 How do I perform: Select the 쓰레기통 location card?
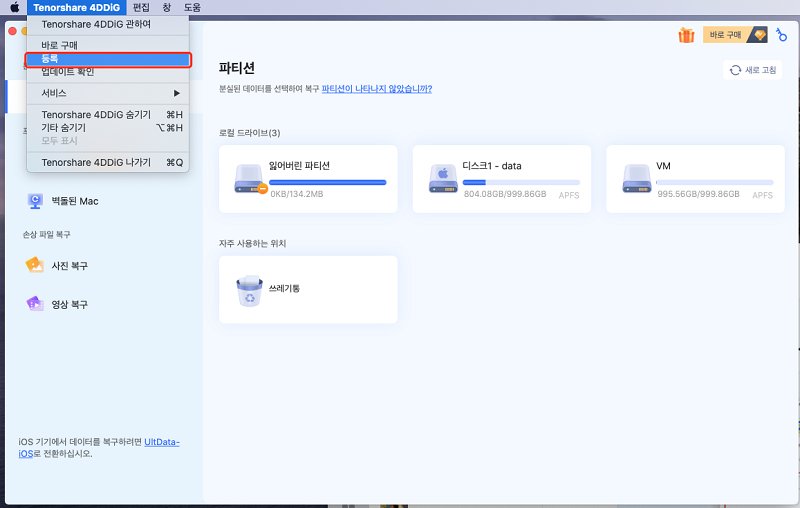[308, 289]
